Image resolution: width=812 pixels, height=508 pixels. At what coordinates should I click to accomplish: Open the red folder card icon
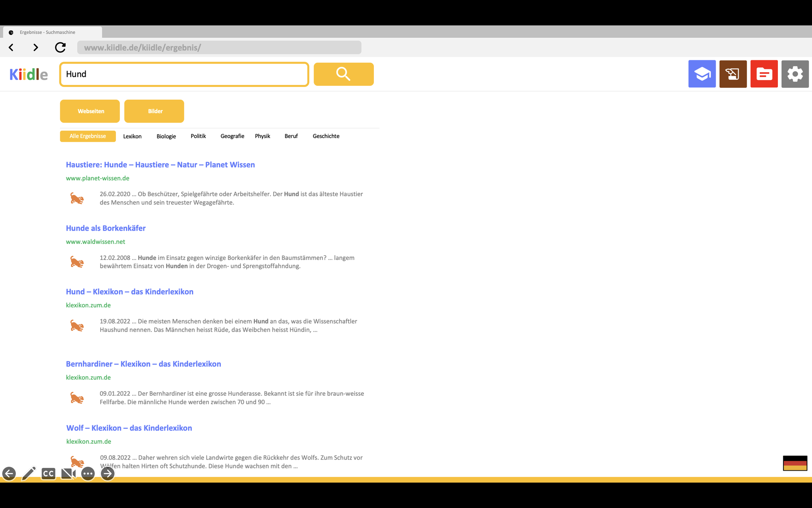pyautogui.click(x=764, y=74)
